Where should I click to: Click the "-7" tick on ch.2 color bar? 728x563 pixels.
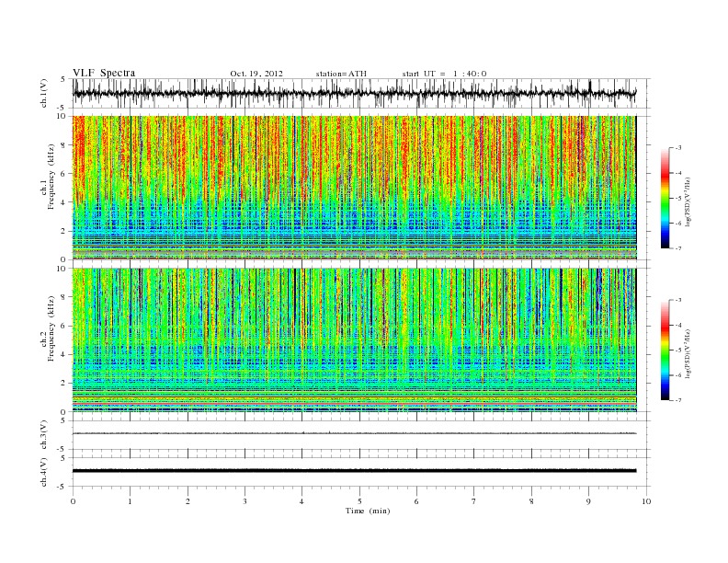678,400
